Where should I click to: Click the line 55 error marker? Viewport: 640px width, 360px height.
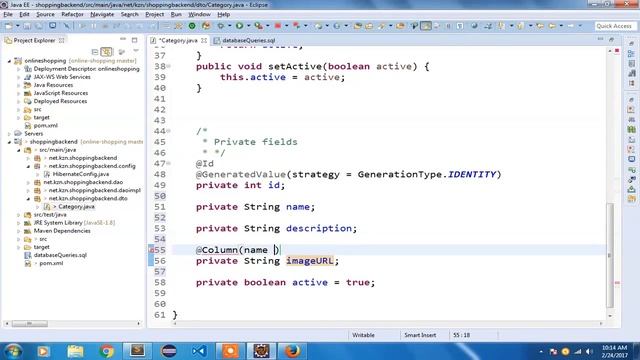tap(151, 250)
